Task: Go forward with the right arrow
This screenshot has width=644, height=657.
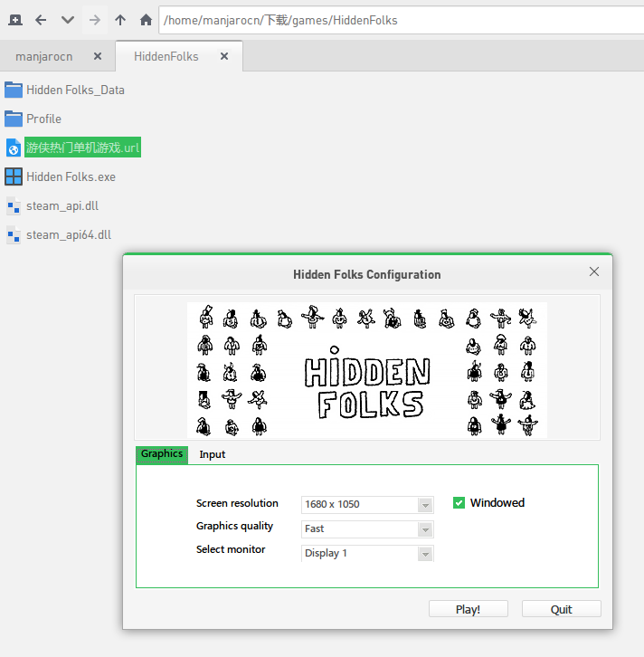Action: pyautogui.click(x=95, y=20)
